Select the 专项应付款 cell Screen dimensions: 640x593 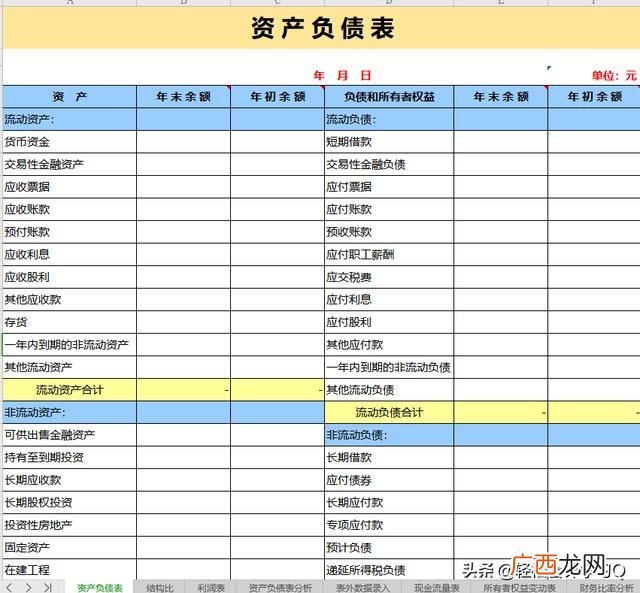pos(389,525)
